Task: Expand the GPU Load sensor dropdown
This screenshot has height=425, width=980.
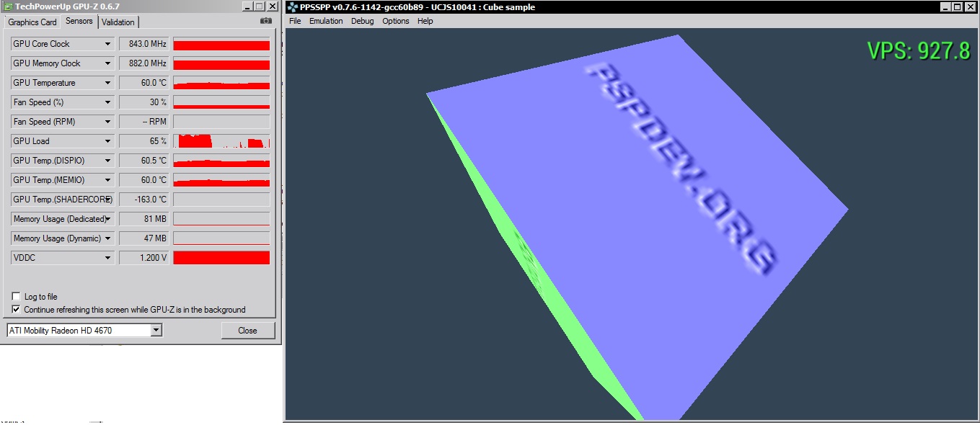Action: (x=107, y=141)
